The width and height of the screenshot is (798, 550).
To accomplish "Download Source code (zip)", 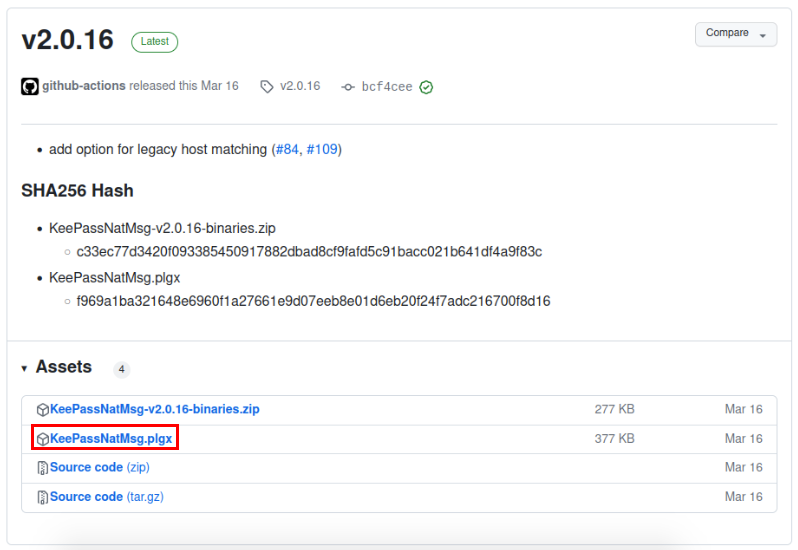I will (100, 467).
